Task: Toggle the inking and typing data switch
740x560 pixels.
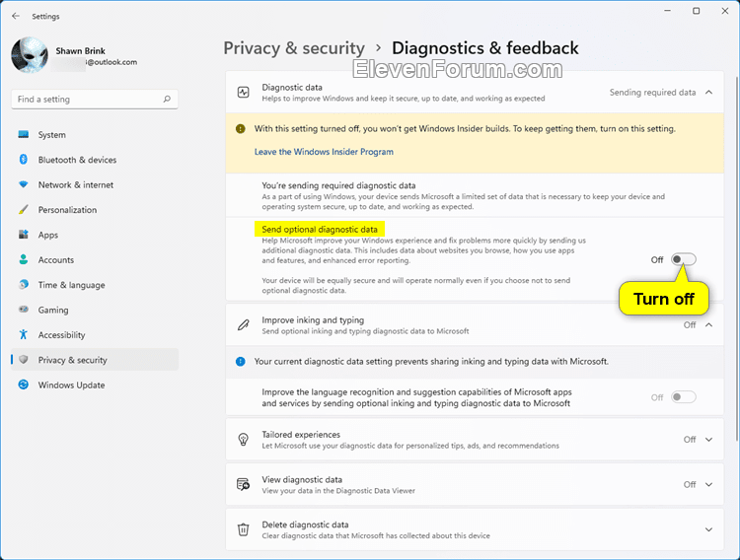Action: 684,397
